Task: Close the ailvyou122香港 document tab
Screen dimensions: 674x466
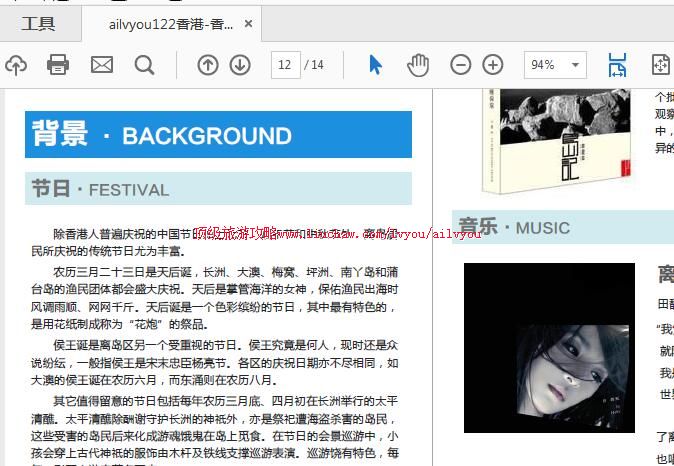Action: 249,24
